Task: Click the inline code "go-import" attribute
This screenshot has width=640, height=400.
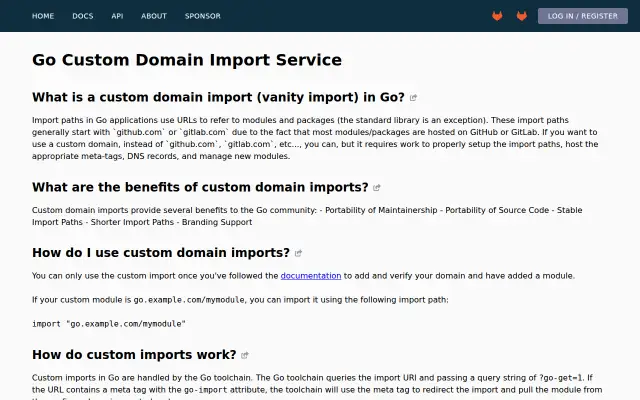Action: point(205,390)
